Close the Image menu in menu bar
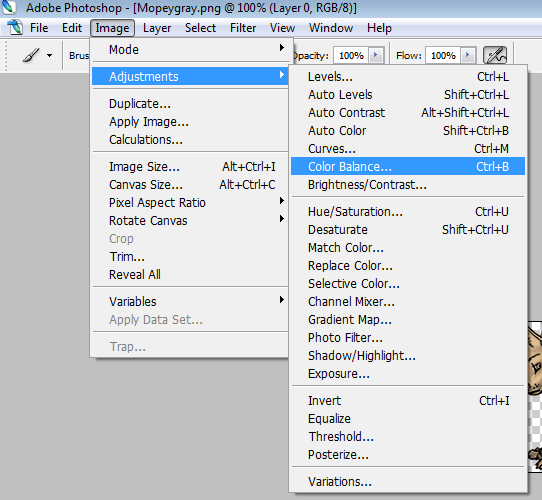The height and width of the screenshot is (500, 542). click(112, 28)
